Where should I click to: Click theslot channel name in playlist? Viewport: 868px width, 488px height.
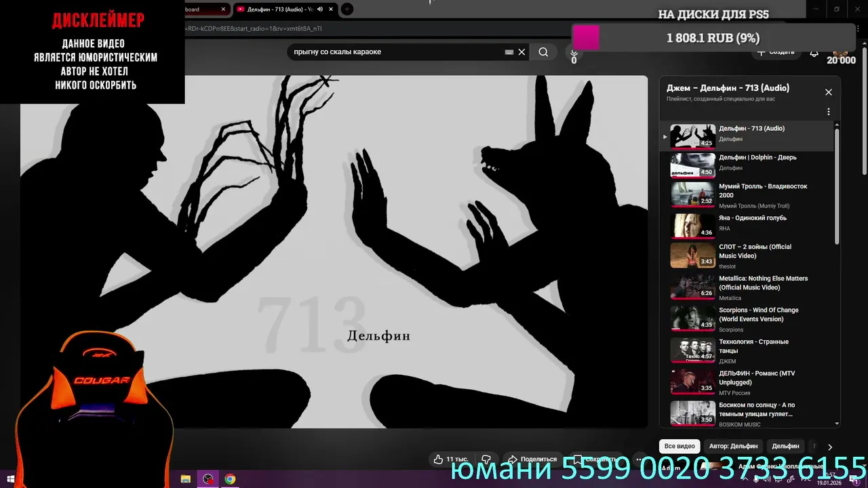click(x=728, y=267)
